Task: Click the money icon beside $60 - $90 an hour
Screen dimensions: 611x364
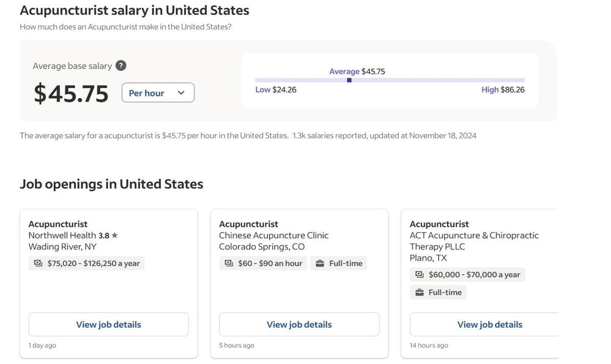Action: (229, 263)
